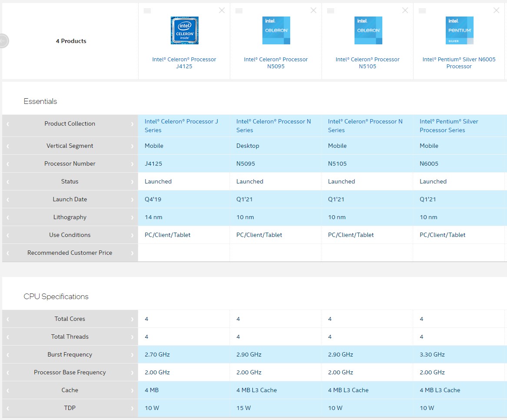507x420 pixels.
Task: Open Intel Celeron Processor N5095 link
Action: [276, 63]
